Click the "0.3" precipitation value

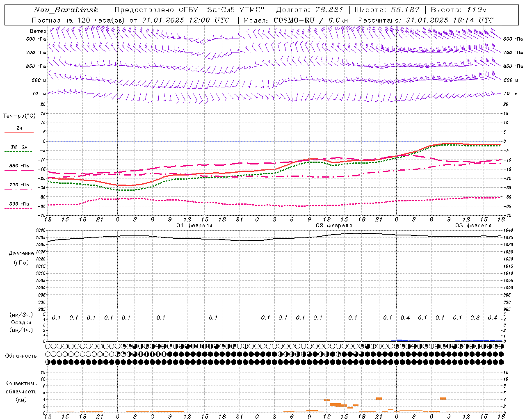coord(475,318)
